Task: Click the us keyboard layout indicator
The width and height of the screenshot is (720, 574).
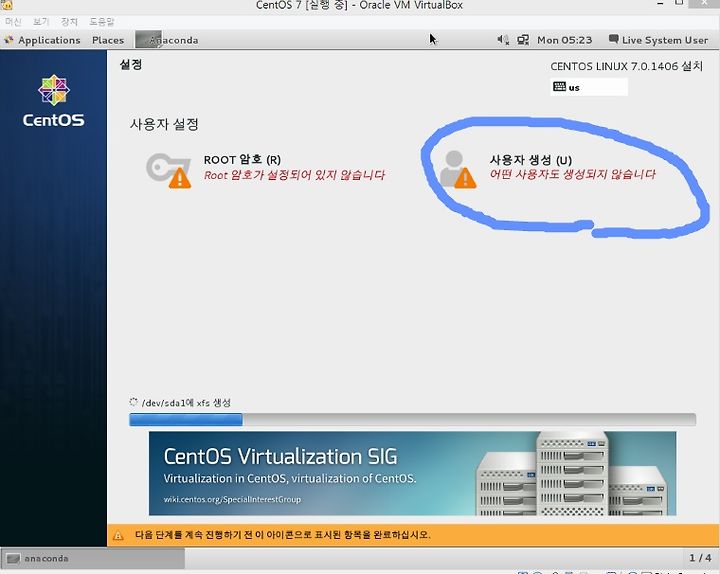Action: [589, 87]
